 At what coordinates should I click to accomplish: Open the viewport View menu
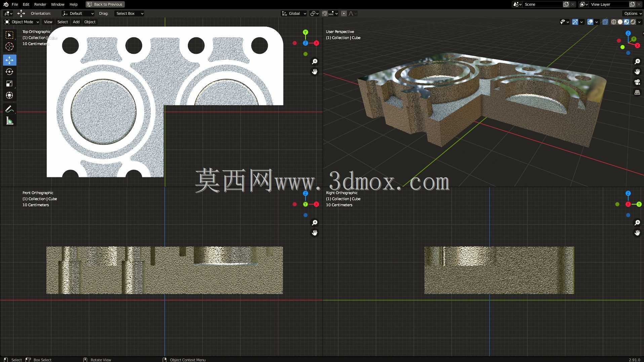coord(48,22)
